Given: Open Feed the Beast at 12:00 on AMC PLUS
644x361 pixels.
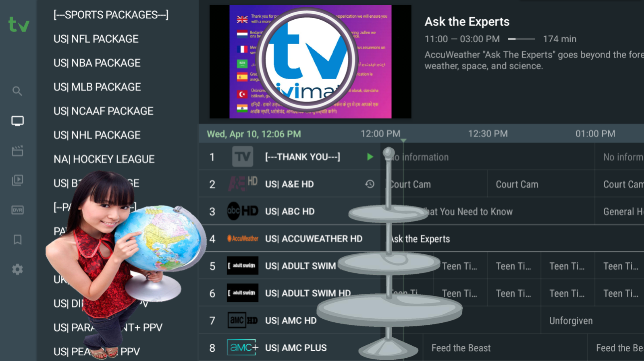Looking at the screenshot, I should tap(505, 347).
